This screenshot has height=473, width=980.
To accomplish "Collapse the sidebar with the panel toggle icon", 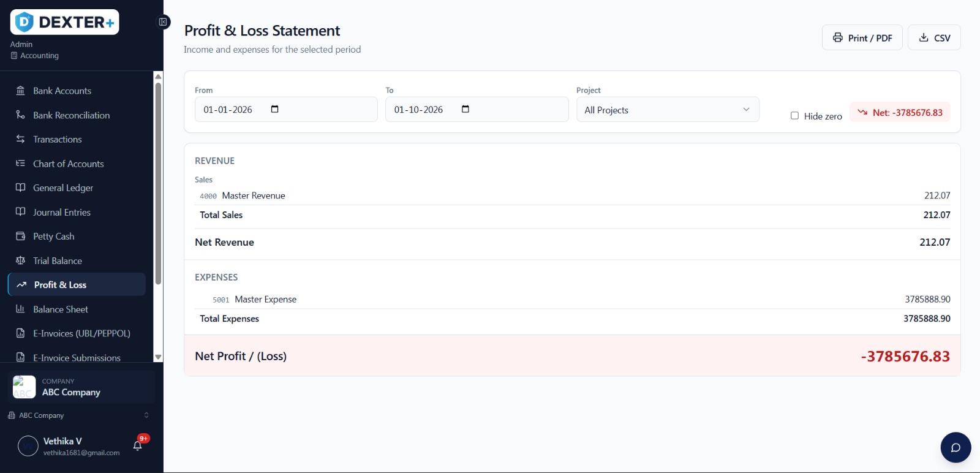I will click(163, 22).
